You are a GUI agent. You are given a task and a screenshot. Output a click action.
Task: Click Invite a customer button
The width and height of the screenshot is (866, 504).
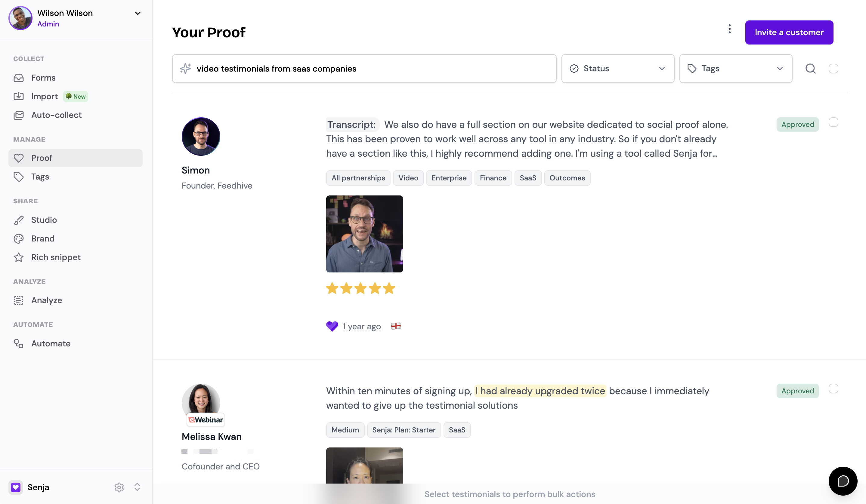(789, 32)
